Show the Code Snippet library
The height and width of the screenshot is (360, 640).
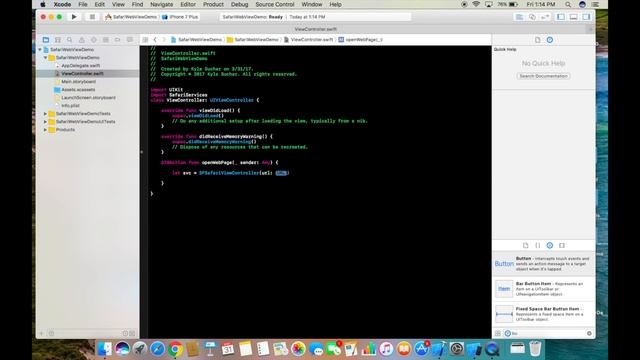(x=538, y=245)
